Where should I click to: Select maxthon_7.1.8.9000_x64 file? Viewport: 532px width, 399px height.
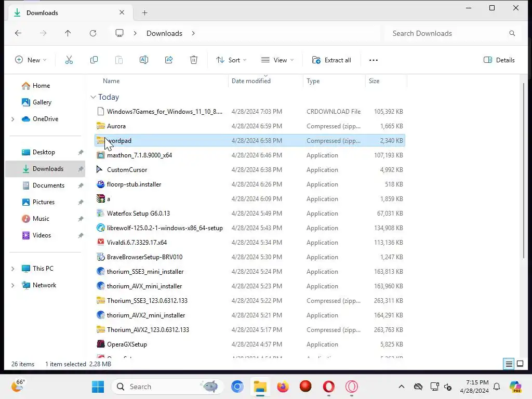[x=250, y=155]
